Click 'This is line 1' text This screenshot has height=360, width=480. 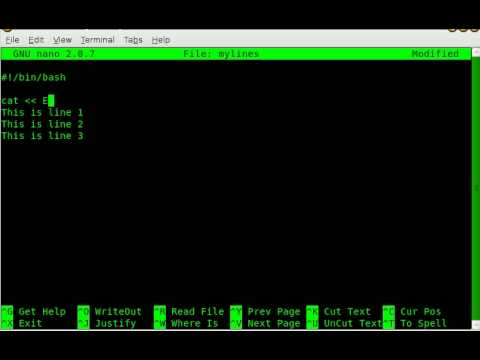(x=42, y=112)
